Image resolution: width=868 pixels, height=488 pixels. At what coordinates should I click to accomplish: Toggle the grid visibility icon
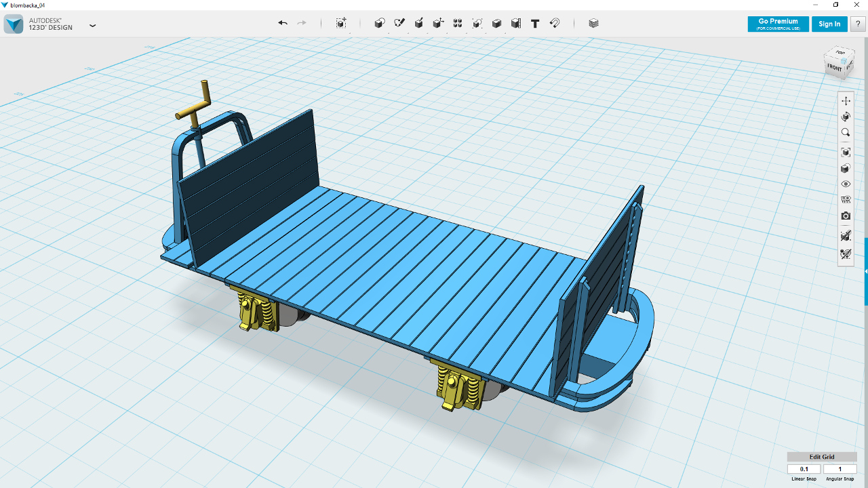[846, 200]
